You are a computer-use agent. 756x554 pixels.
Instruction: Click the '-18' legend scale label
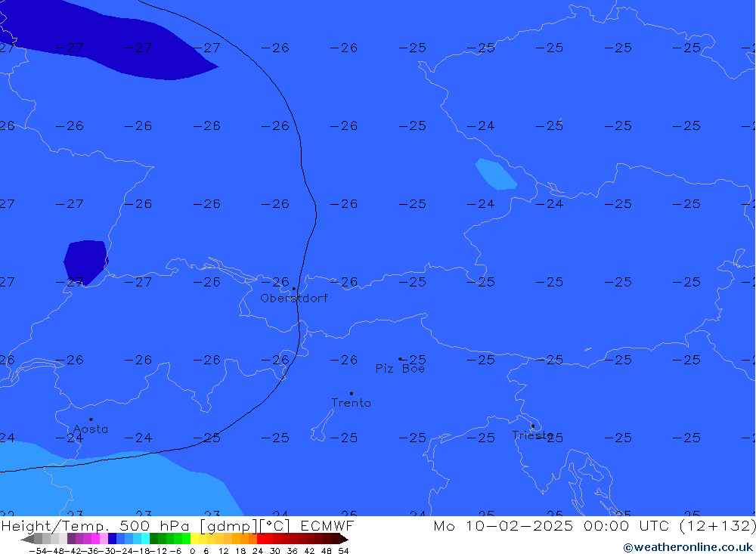pos(141,551)
